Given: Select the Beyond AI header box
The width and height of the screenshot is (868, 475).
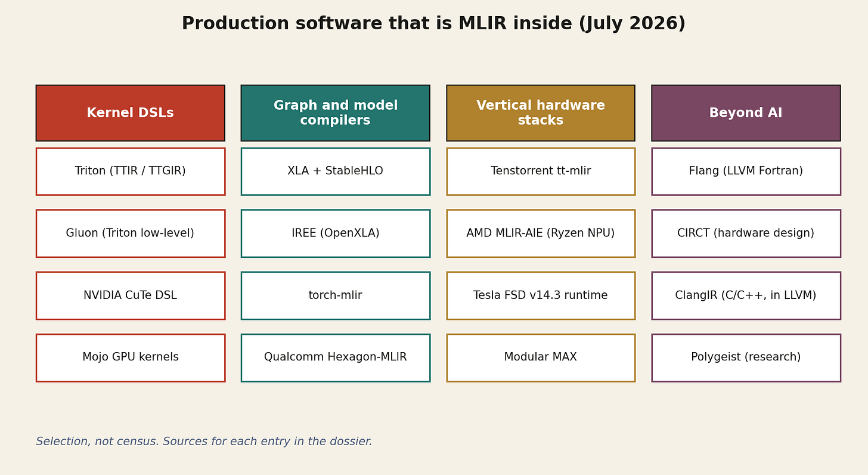Looking at the screenshot, I should tap(746, 113).
